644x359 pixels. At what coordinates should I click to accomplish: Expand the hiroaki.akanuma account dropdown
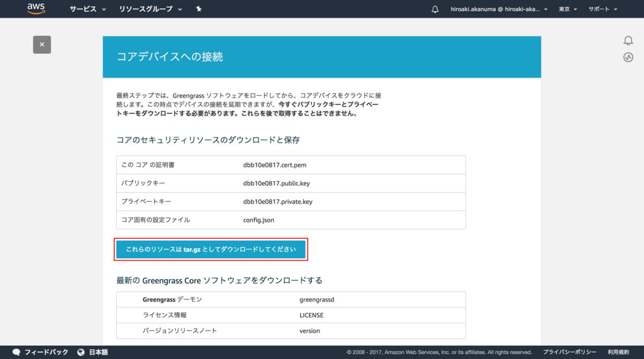[x=499, y=9]
